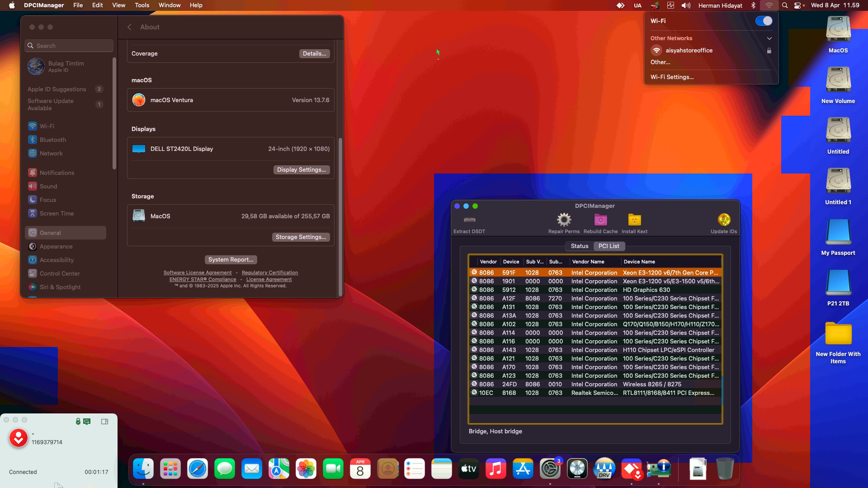Image resolution: width=868 pixels, height=488 pixels.
Task: Click the Rebuild Cache icon
Action: [600, 220]
